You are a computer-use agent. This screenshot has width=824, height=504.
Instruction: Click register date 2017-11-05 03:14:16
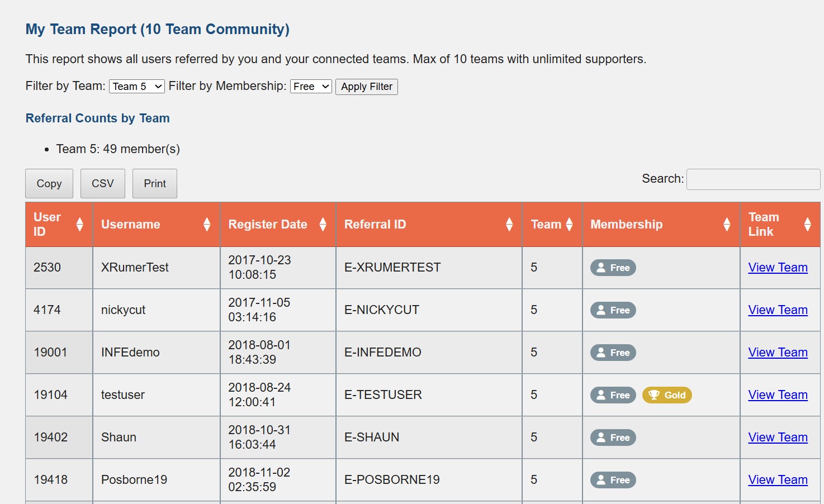[259, 310]
